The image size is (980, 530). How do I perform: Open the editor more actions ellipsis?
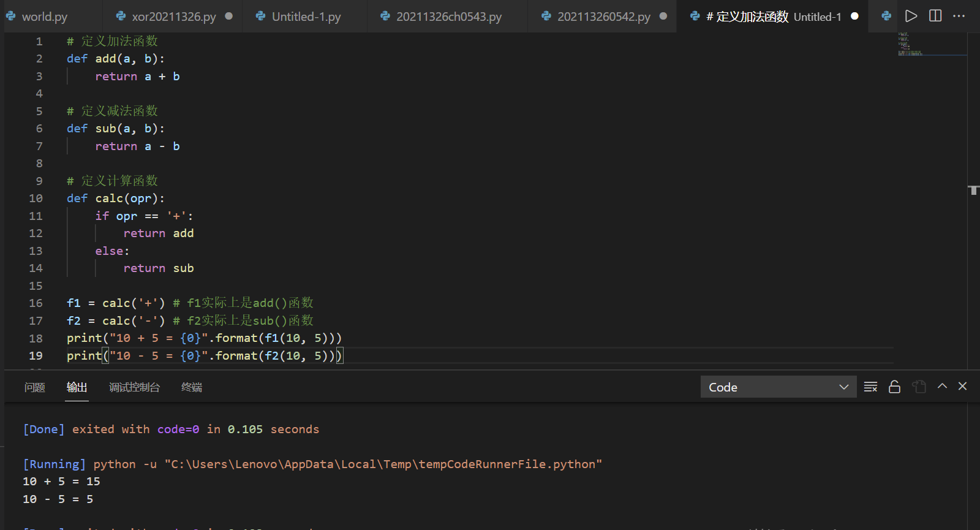(x=959, y=16)
